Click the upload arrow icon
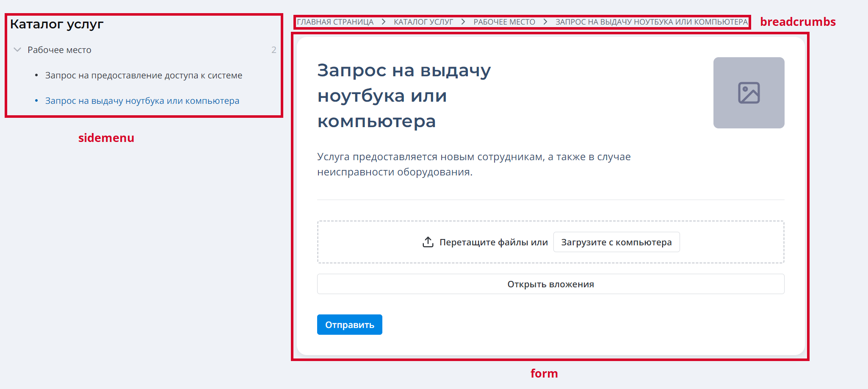The height and width of the screenshot is (389, 868). 428,242
